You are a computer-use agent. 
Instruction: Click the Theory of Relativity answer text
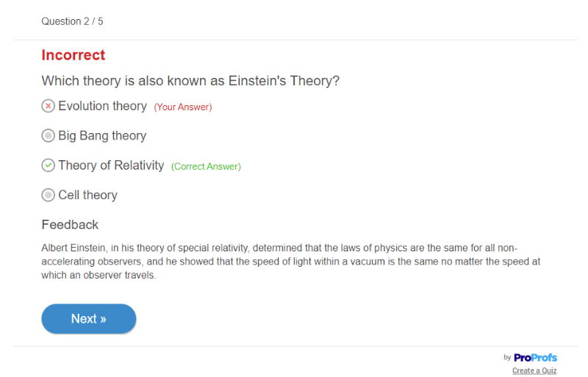(x=111, y=165)
